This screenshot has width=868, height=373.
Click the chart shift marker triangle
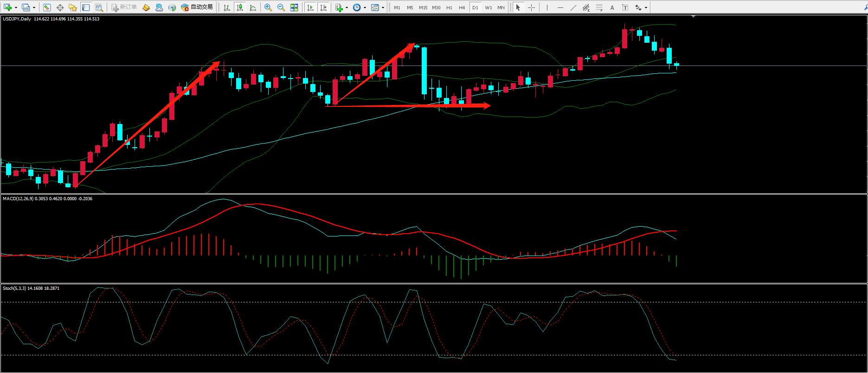pyautogui.click(x=693, y=17)
